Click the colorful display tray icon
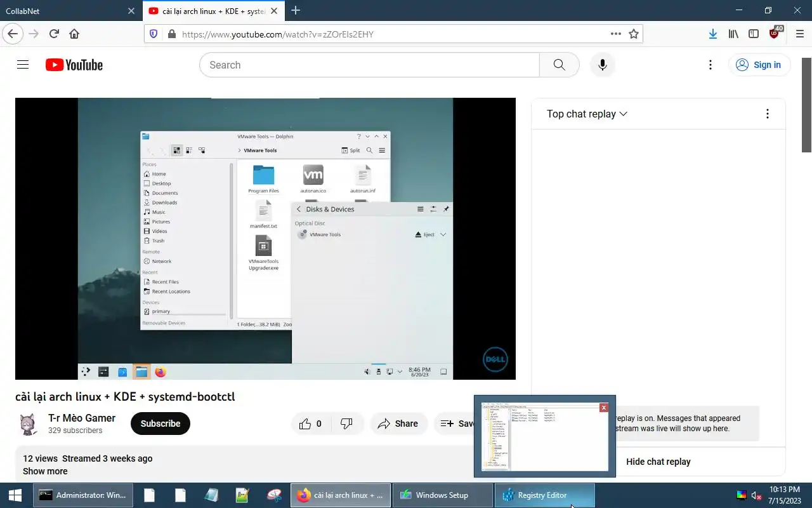This screenshot has width=812, height=508. point(741,495)
